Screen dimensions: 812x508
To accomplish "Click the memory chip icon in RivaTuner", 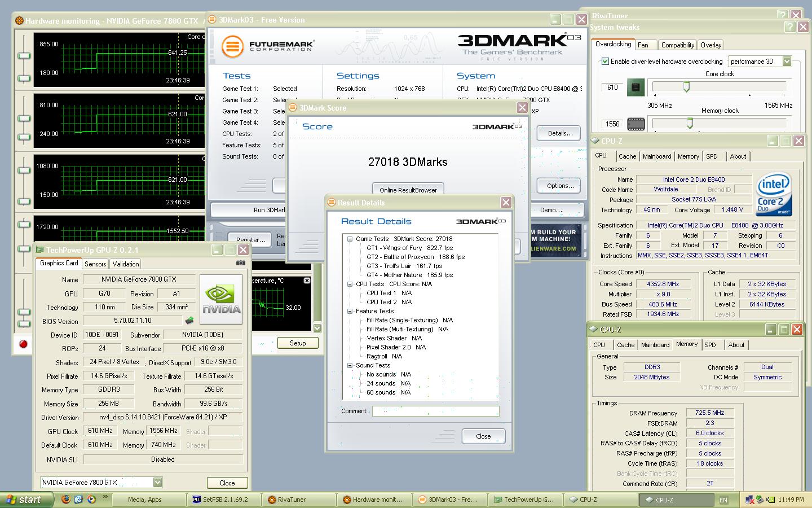I will [636, 124].
